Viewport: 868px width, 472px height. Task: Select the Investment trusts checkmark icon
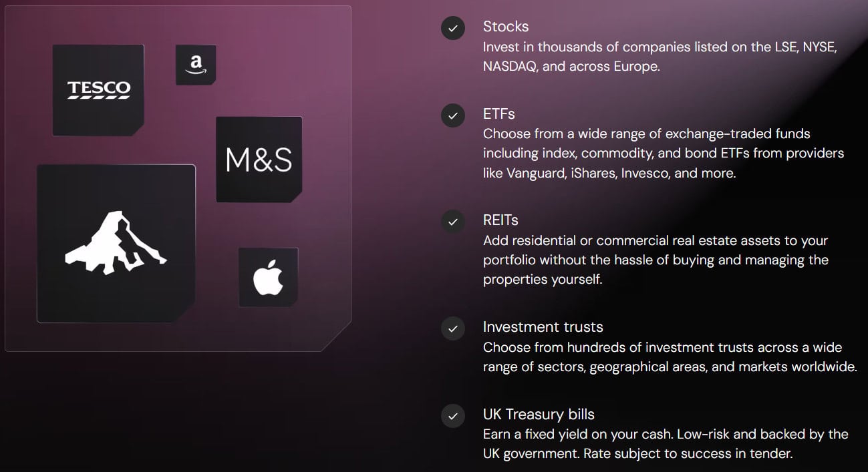[x=453, y=328]
